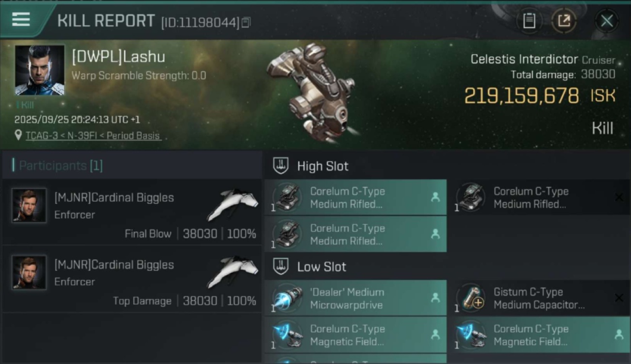The width and height of the screenshot is (631, 364).
Task: Open Lashu's pilot portrait
Action: [x=39, y=70]
